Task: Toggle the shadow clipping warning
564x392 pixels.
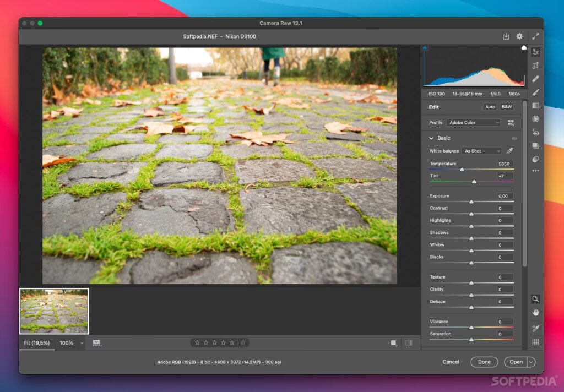Action: [x=425, y=48]
